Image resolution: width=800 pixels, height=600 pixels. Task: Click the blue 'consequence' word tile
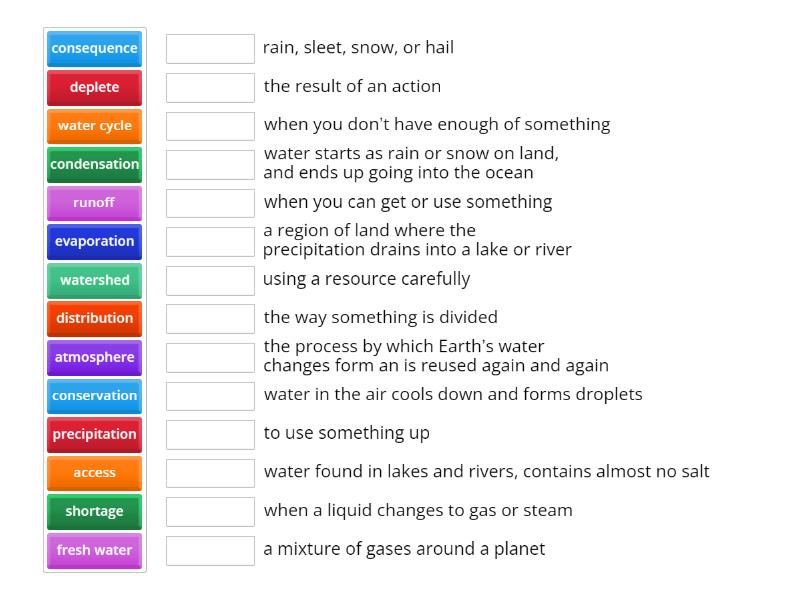point(94,48)
